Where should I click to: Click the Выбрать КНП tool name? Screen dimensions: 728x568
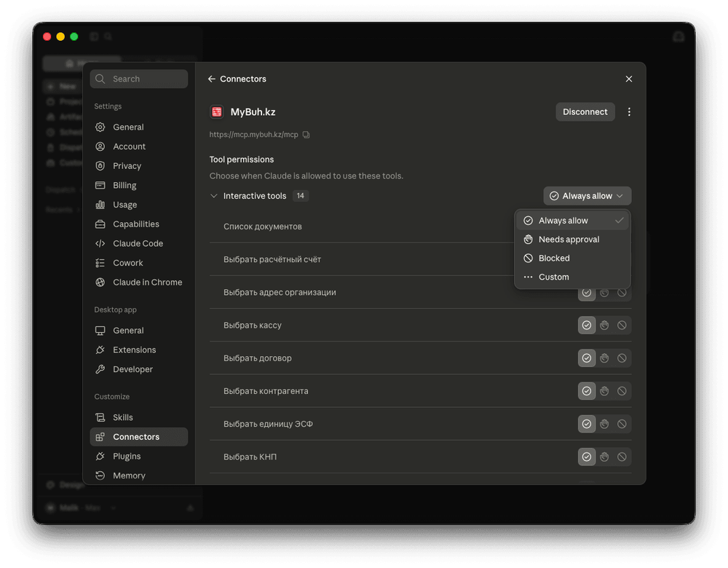250,457
